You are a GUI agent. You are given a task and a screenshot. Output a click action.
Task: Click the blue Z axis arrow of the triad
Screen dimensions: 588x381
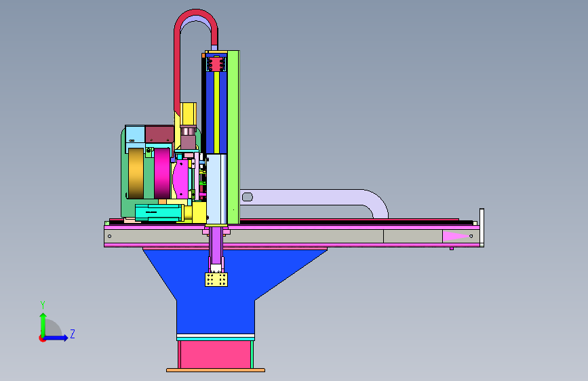click(x=56, y=338)
